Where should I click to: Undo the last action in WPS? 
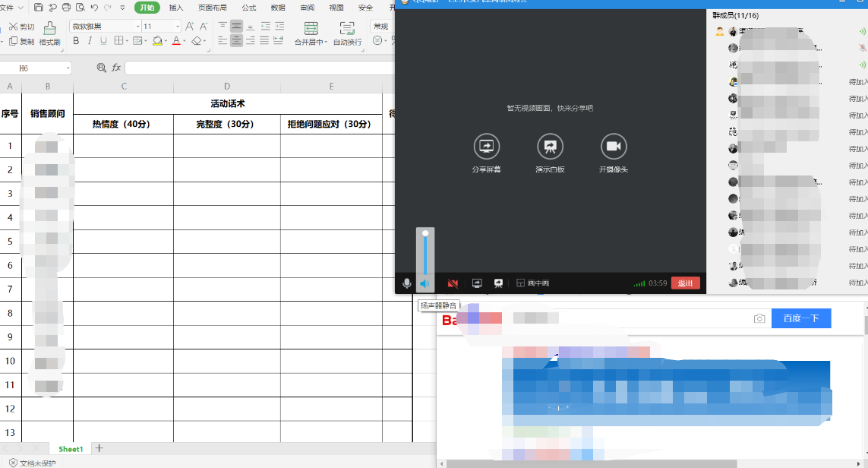(94, 7)
